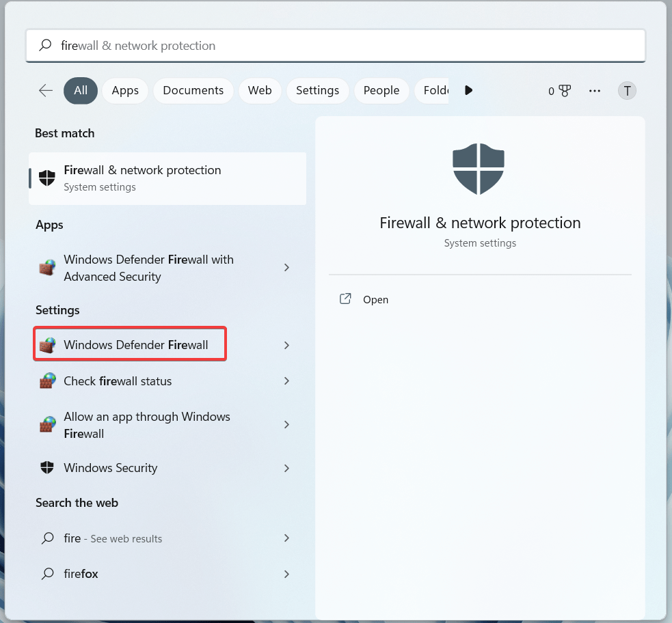Expand the fire web result chevron

pos(286,538)
